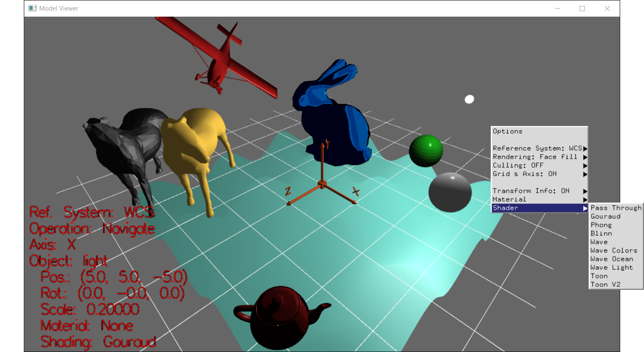
Task: Open the Reference System: WCS submenu
Action: point(539,148)
